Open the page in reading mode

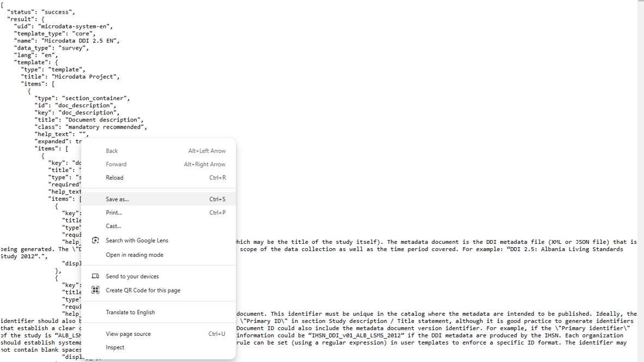tap(133, 253)
